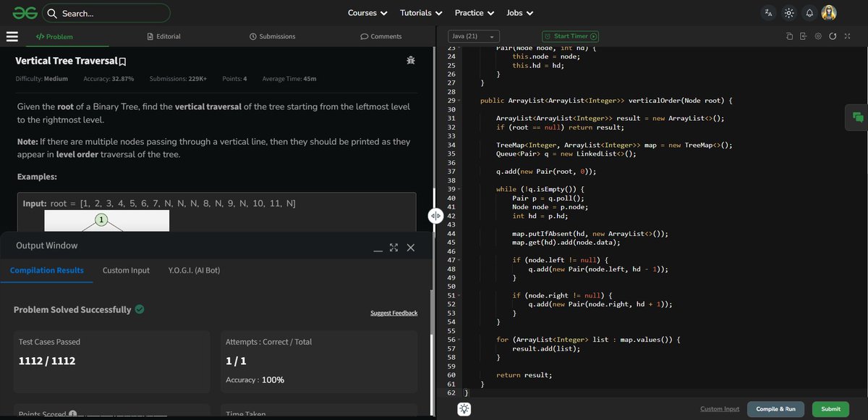The width and height of the screenshot is (868, 420).
Task: Collapse the while loop at line 39
Action: [460, 189]
